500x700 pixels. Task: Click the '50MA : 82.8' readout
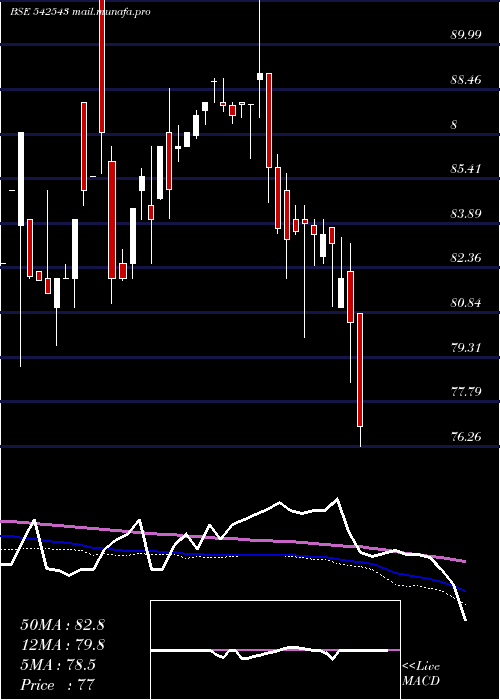[62, 625]
